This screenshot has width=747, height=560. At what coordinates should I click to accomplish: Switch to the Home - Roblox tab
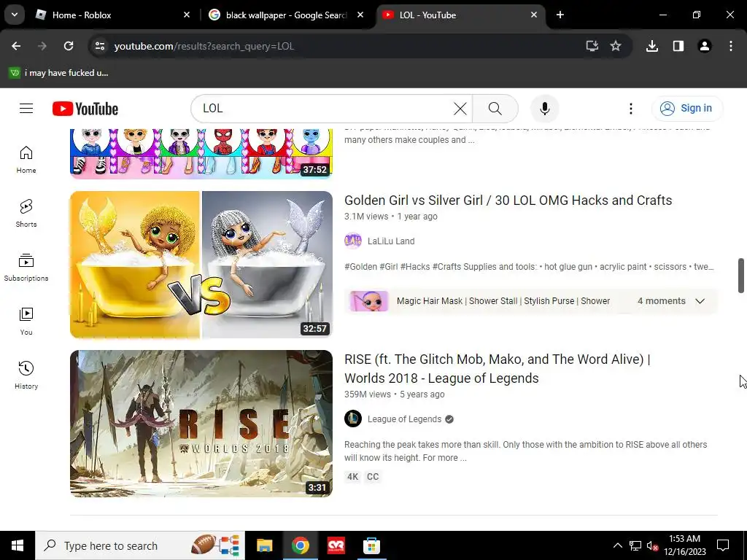click(113, 15)
